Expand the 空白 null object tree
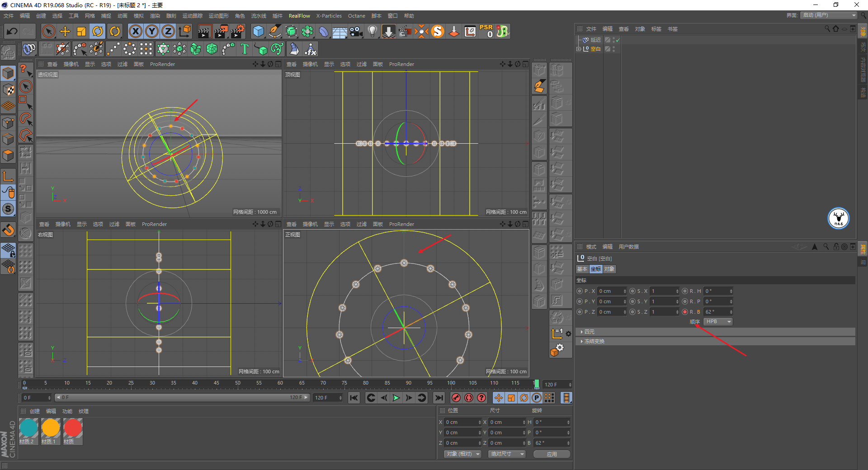This screenshot has width=868, height=470. click(x=578, y=49)
